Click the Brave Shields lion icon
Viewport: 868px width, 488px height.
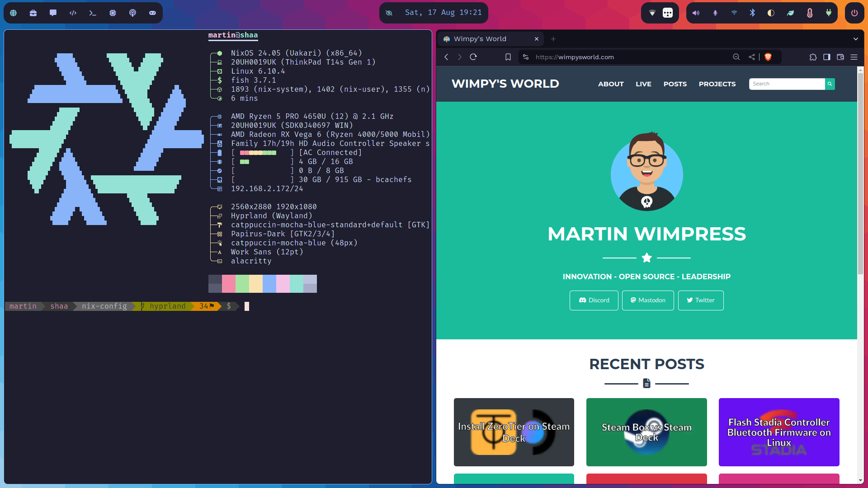(768, 57)
